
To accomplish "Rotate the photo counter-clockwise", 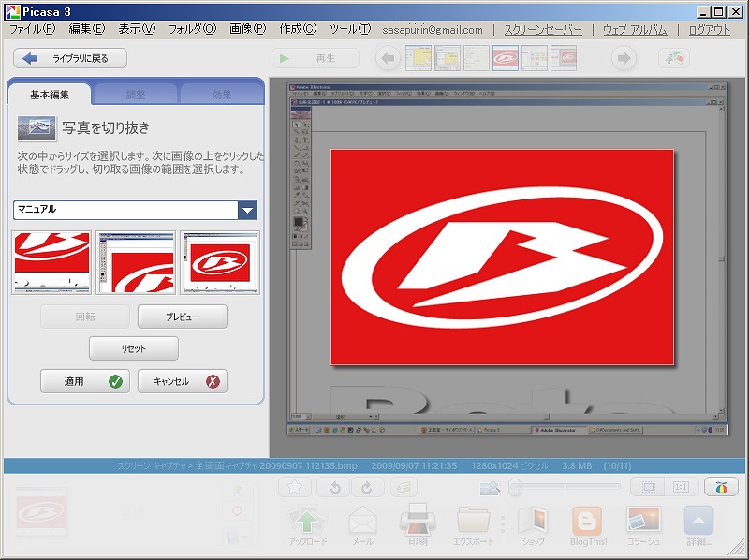I will (334, 487).
